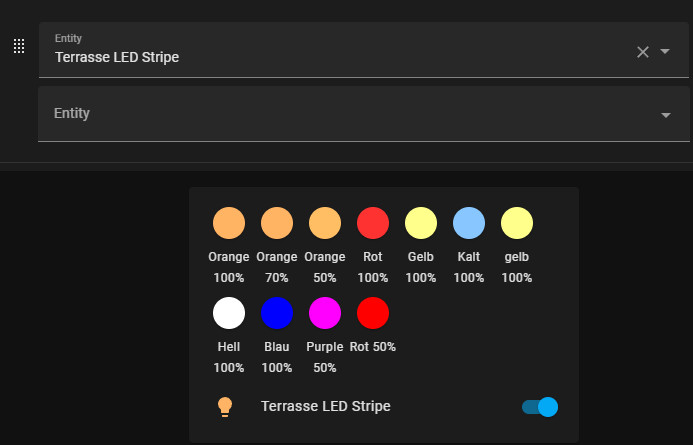Screen dimensions: 693x445
Task: Choose the Gelb 100% color circle
Action: point(421,223)
